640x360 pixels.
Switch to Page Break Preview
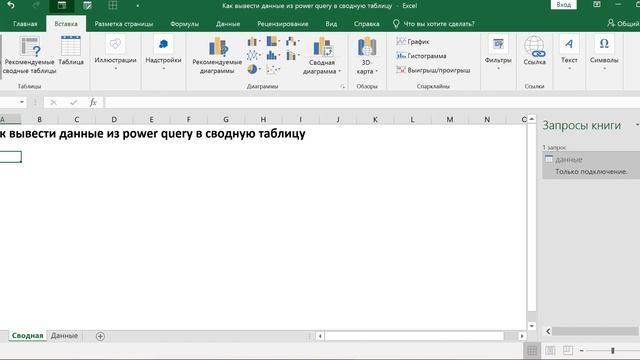coord(568,351)
